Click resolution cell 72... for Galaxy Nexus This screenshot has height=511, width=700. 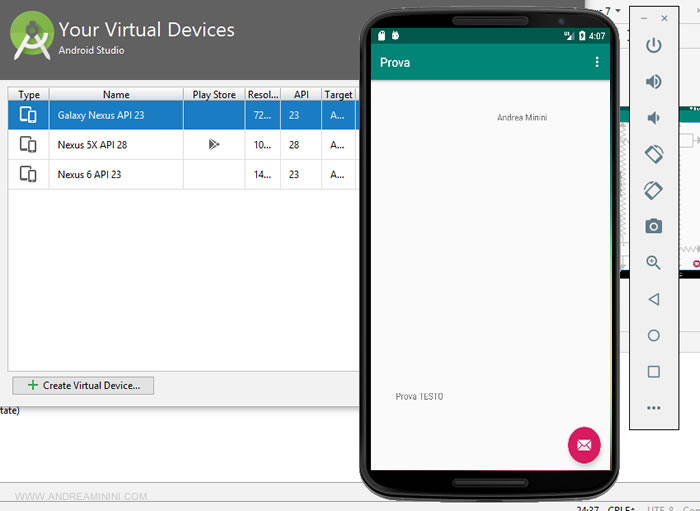262,115
